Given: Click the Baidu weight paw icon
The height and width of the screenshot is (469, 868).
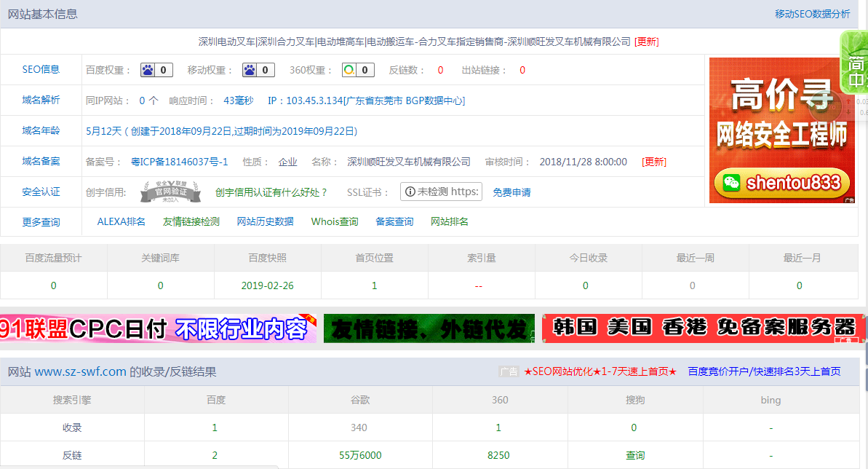Looking at the screenshot, I should [148, 70].
